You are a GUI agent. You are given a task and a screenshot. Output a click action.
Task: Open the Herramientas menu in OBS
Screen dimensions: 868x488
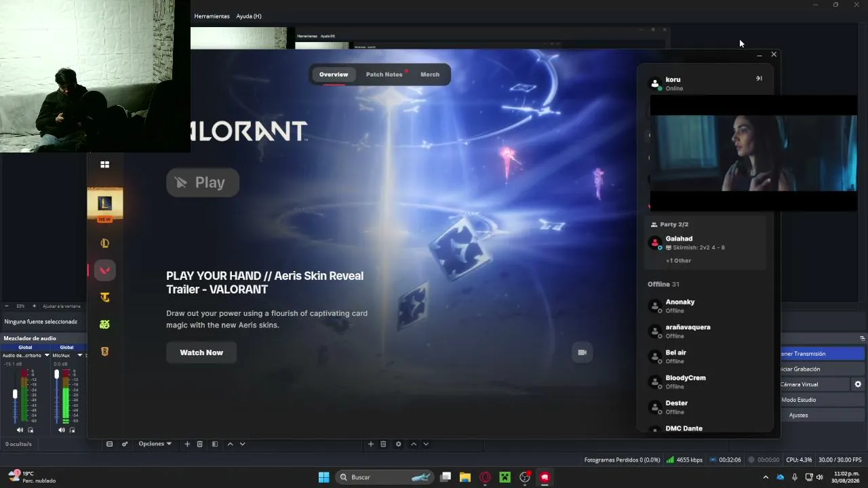212,16
